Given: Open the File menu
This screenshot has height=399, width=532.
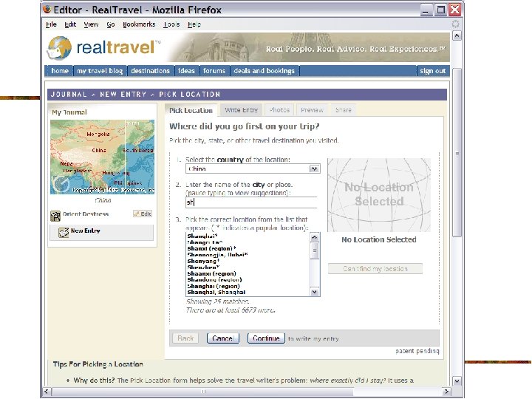Looking at the screenshot, I should (x=51, y=24).
